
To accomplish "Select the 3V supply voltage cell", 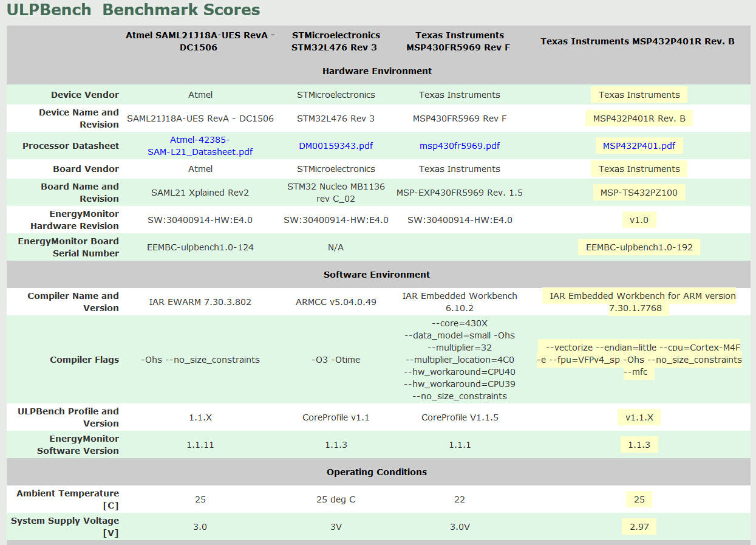I will tap(336, 527).
